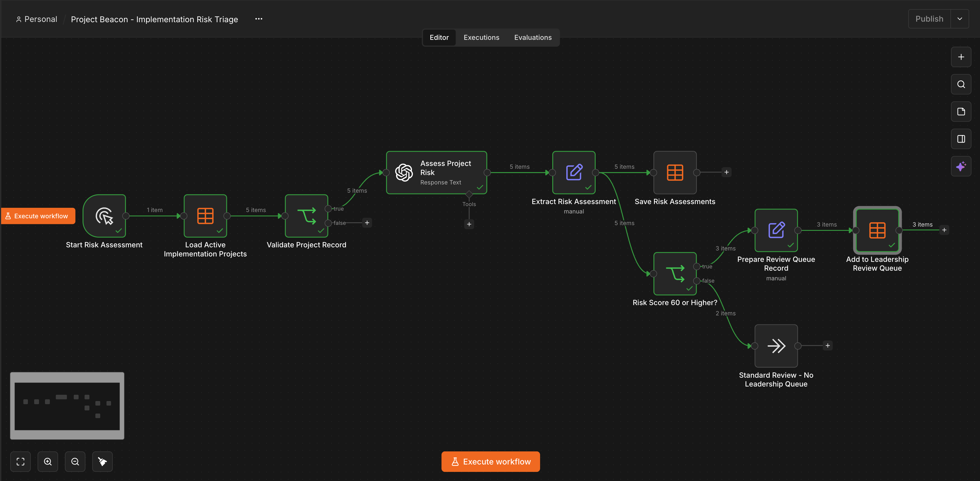The image size is (980, 481).
Task: Open the Start Risk Assessment trigger node
Action: pyautogui.click(x=104, y=216)
